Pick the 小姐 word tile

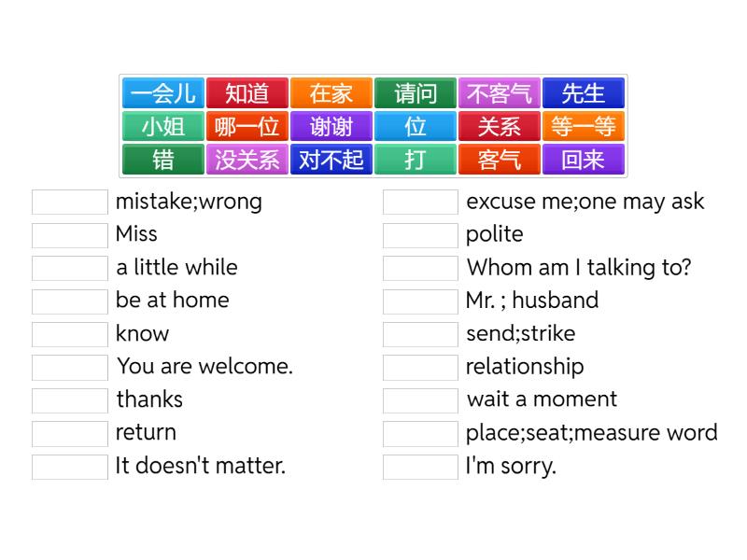click(163, 126)
